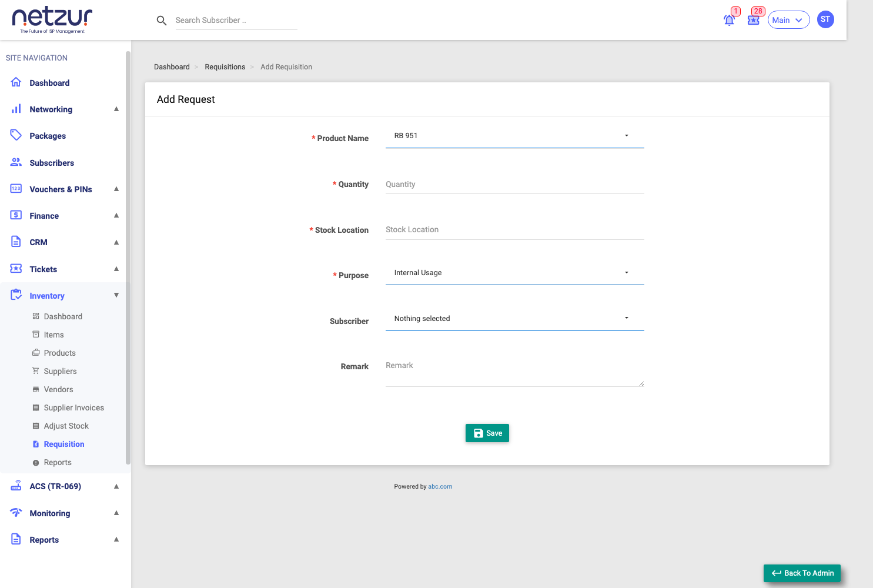Open Packages in the site navigation

48,136
